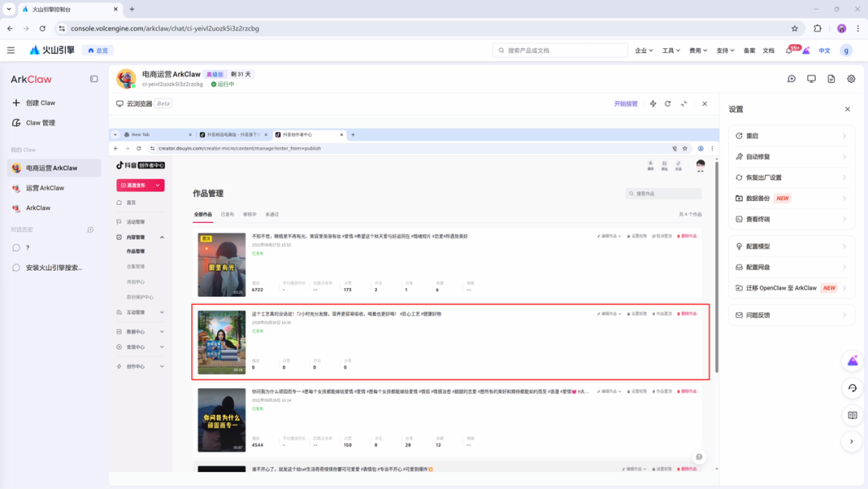This screenshot has width=868, height=489.
Task: Select the 已发布 works tab
Action: (x=227, y=214)
